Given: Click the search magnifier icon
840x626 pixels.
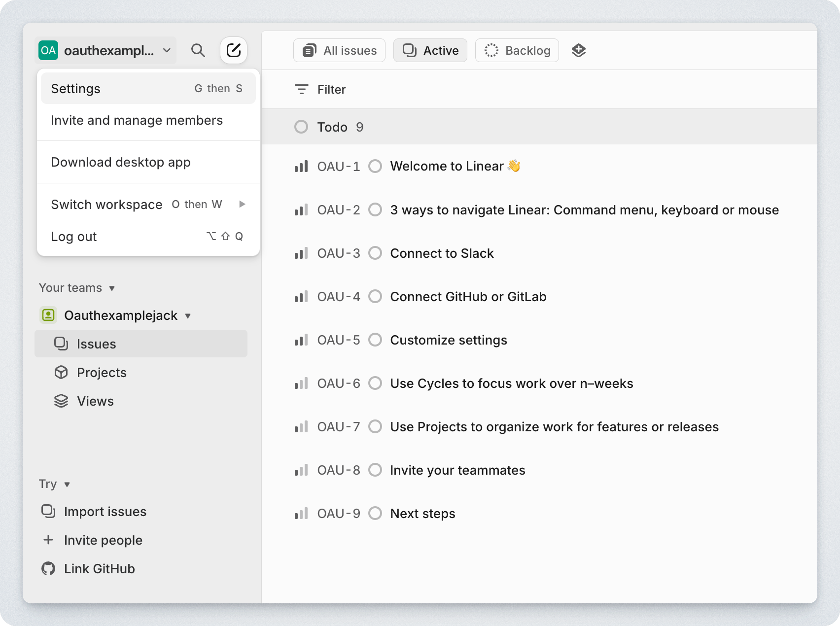Looking at the screenshot, I should 198,50.
